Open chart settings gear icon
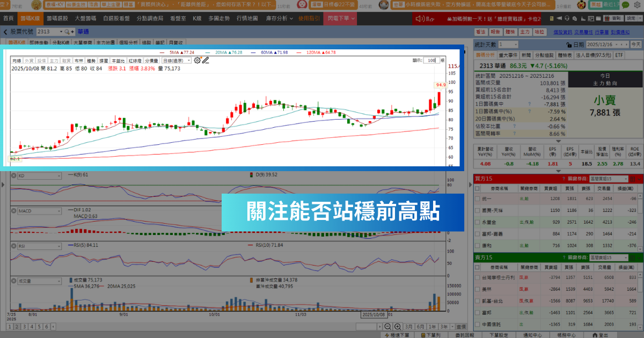The height and width of the screenshot is (338, 644). (x=197, y=61)
